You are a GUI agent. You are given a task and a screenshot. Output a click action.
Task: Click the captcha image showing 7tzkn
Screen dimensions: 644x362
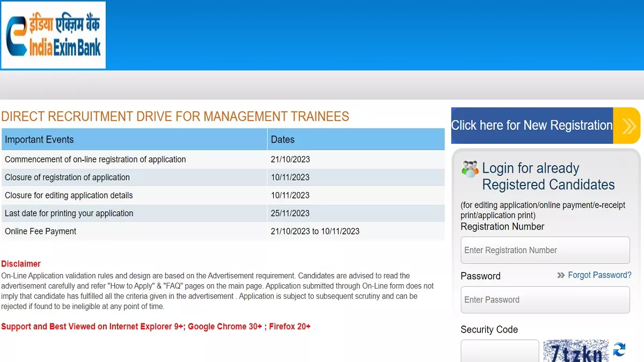pos(576,351)
